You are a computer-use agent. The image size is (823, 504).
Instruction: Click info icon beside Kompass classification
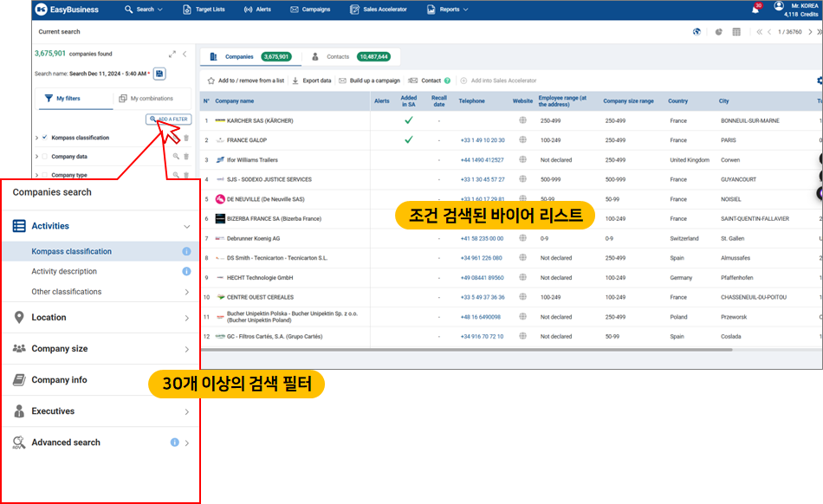186,252
